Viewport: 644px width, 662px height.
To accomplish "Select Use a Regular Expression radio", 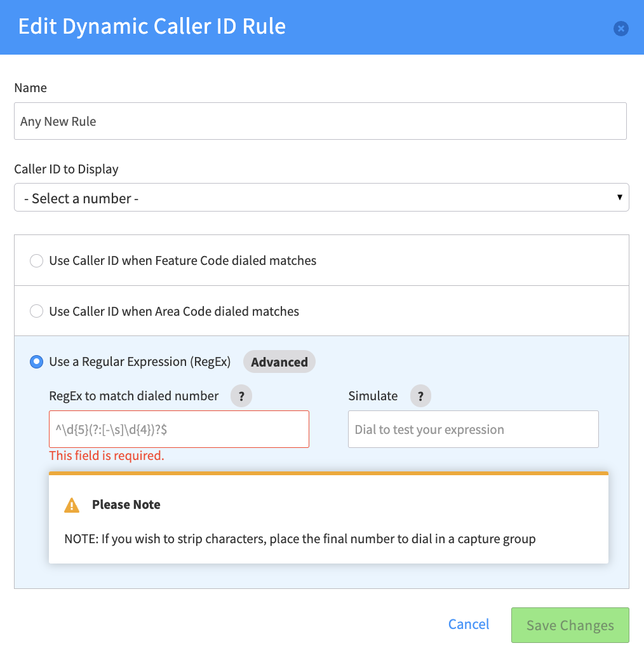I will (37, 362).
